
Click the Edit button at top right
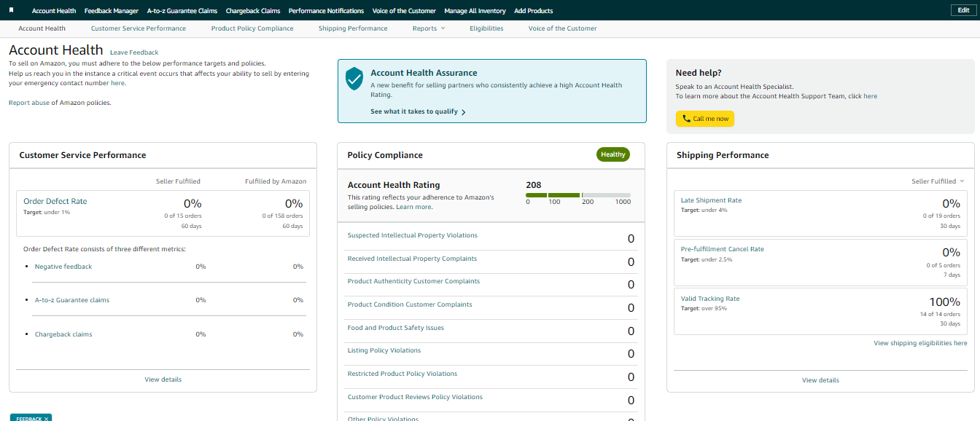(x=963, y=10)
